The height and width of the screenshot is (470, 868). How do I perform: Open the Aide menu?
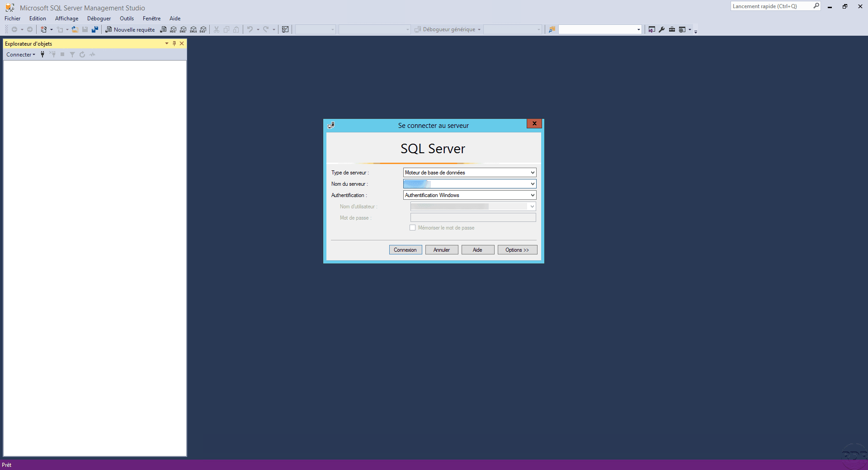(175, 19)
